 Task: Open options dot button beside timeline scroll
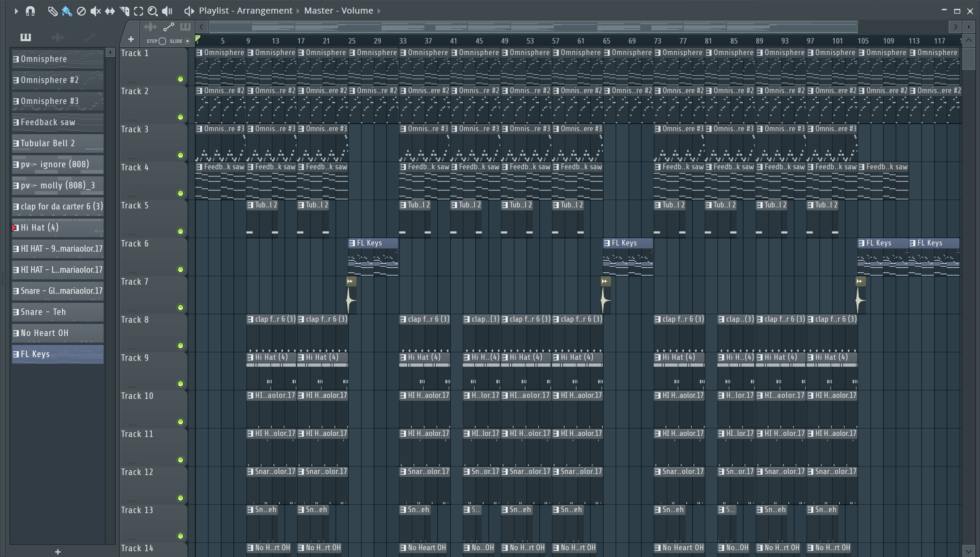point(969,27)
